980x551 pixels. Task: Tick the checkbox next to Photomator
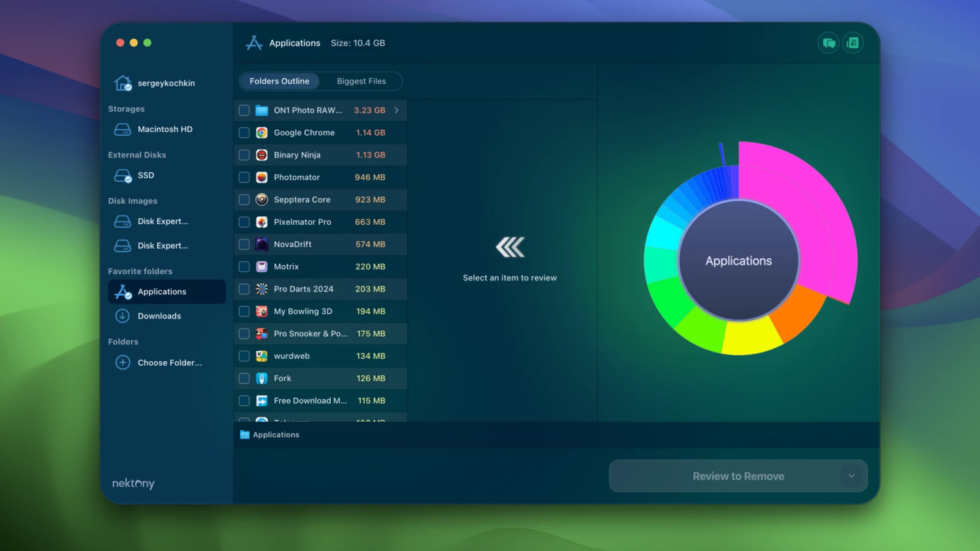[x=244, y=178]
